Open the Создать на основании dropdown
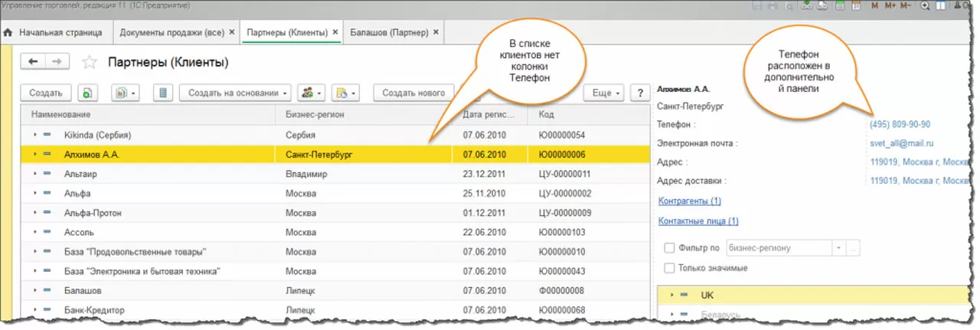Viewport: 980px width, 330px height. 236,93
